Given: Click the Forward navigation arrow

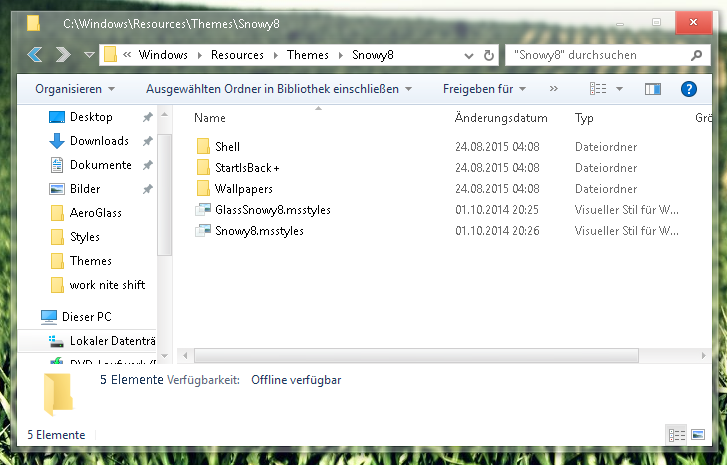Looking at the screenshot, I should 63,54.
